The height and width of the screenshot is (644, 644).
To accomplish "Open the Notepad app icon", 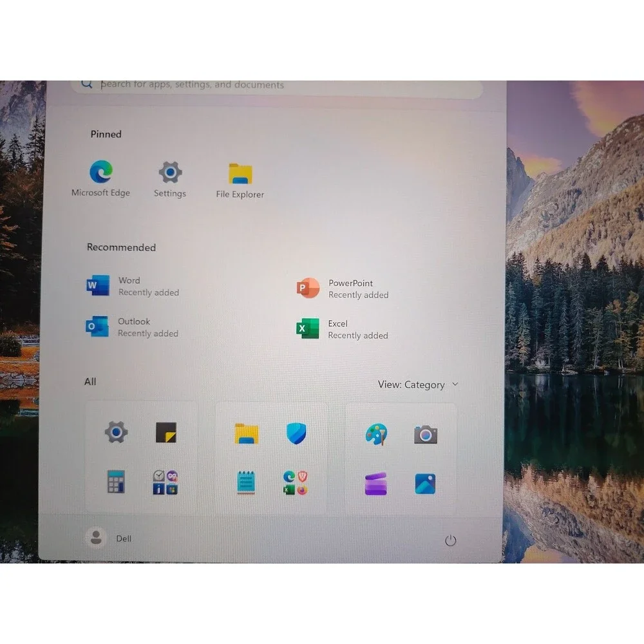I will [246, 482].
